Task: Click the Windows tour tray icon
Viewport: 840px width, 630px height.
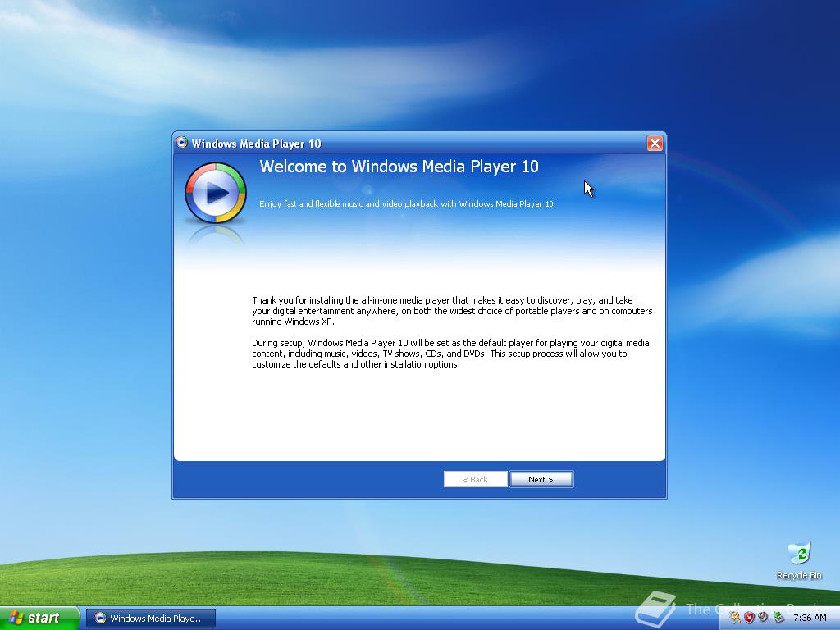Action: coord(734,618)
